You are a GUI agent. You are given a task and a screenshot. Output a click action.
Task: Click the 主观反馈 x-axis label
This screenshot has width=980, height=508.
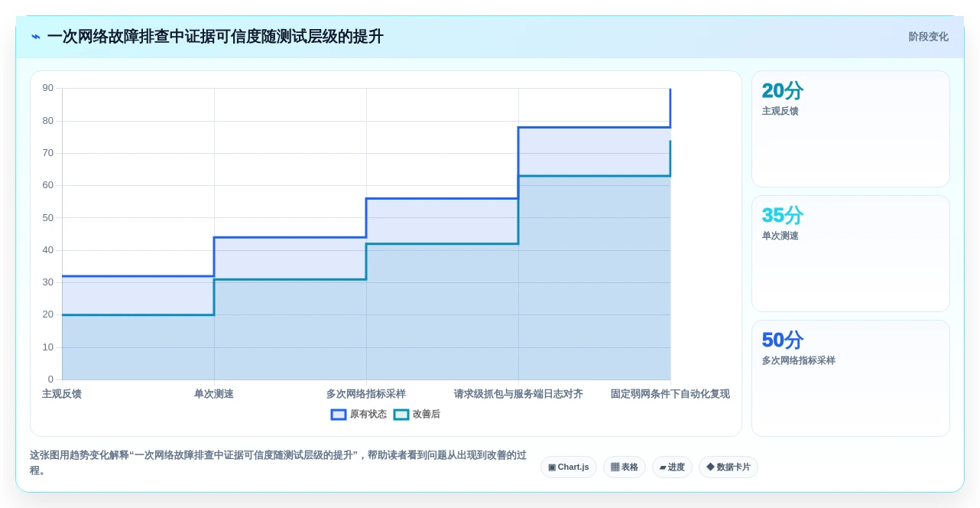(62, 394)
